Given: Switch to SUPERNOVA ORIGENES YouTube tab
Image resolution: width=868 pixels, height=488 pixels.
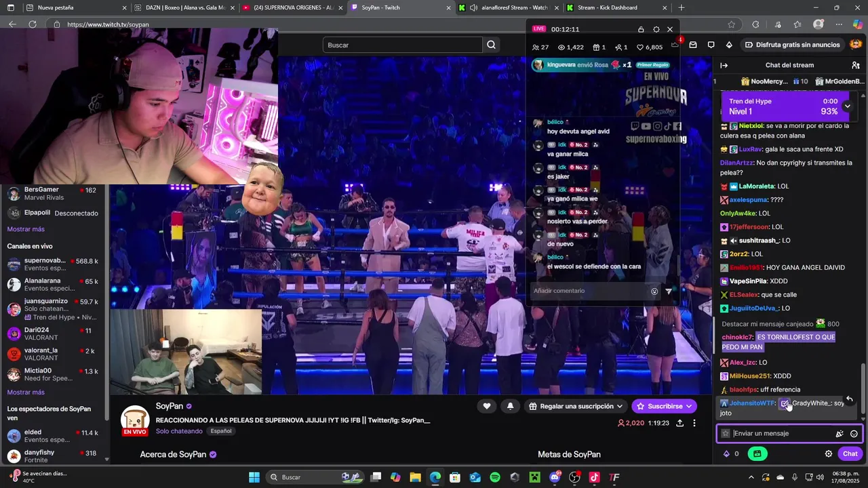Looking at the screenshot, I should [293, 7].
